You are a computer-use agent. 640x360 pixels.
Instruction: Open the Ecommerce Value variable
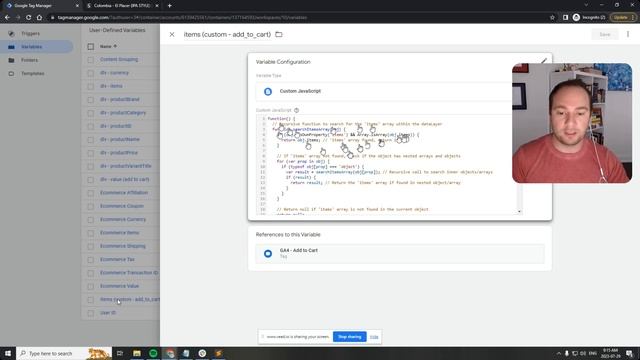pos(120,286)
